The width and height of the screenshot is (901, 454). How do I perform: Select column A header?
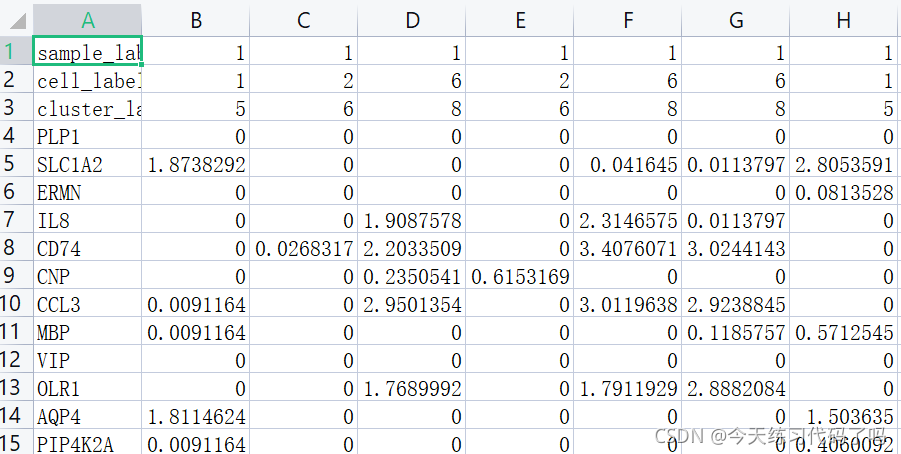87,20
